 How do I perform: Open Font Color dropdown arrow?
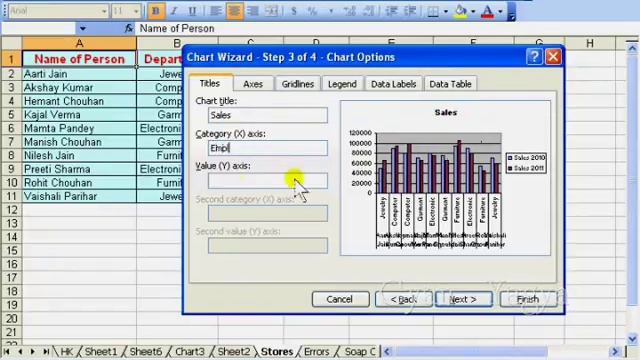pyautogui.click(x=500, y=11)
